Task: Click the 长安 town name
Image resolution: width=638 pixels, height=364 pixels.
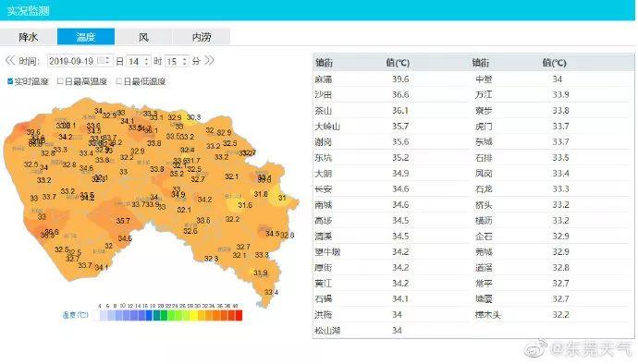Action: (324, 189)
